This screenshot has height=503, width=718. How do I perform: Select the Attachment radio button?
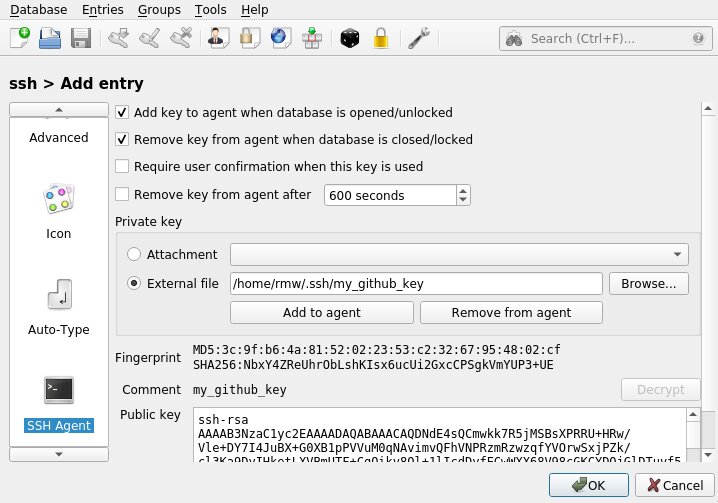coord(134,254)
